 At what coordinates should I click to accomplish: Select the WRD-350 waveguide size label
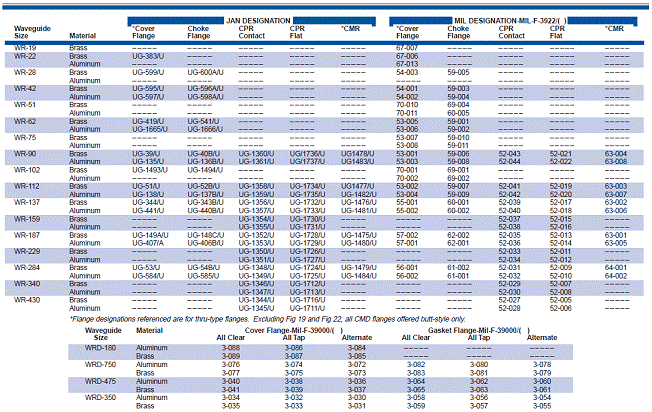[99, 398]
